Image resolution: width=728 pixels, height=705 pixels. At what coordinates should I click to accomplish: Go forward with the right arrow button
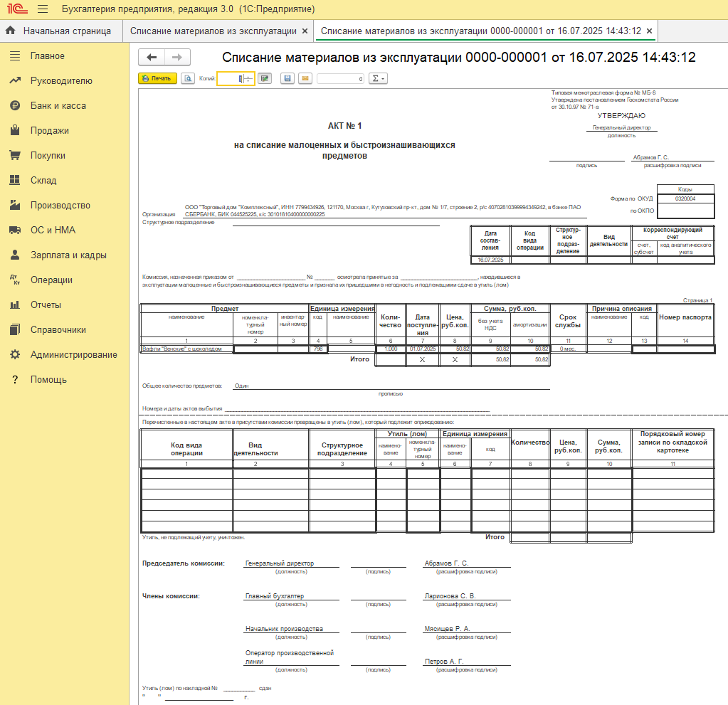(177, 57)
